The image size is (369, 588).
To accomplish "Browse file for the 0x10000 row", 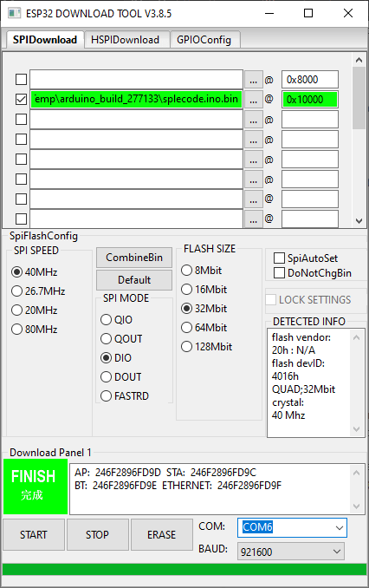I will (x=254, y=100).
